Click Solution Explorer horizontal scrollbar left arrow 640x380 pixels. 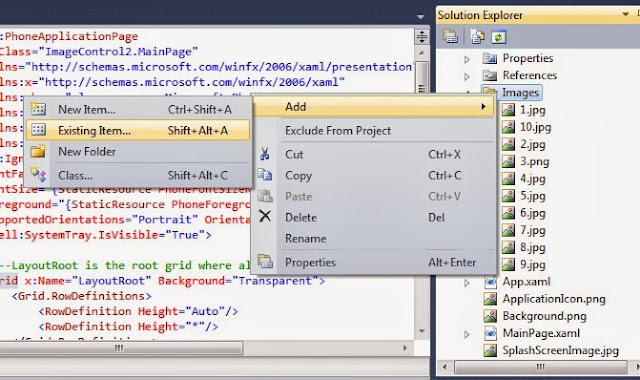(x=445, y=367)
